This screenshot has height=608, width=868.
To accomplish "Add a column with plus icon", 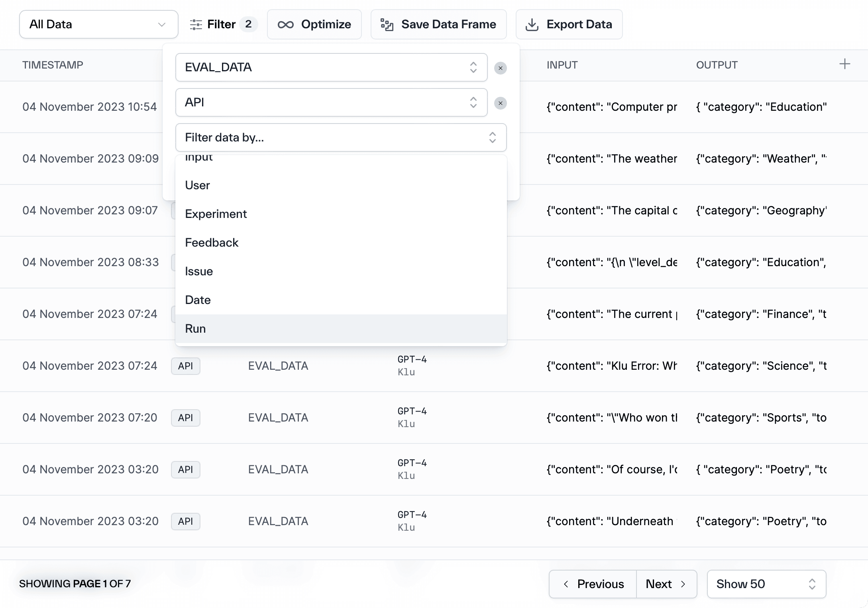I will pyautogui.click(x=844, y=64).
